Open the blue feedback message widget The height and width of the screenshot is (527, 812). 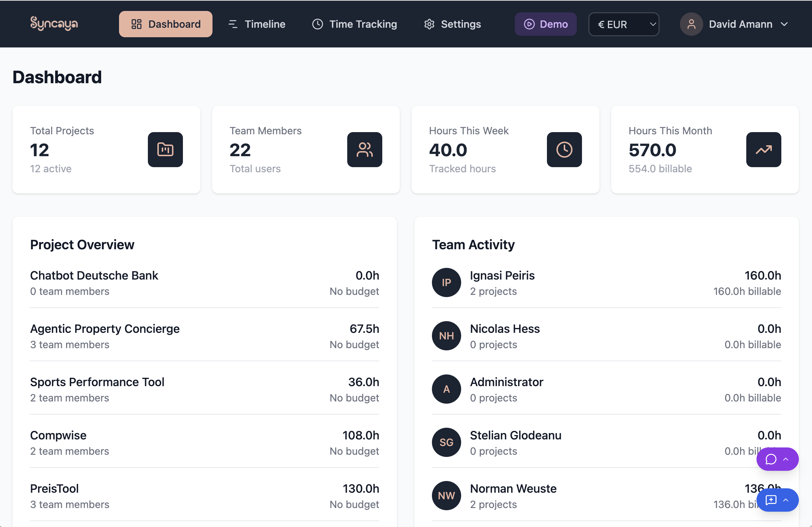771,500
